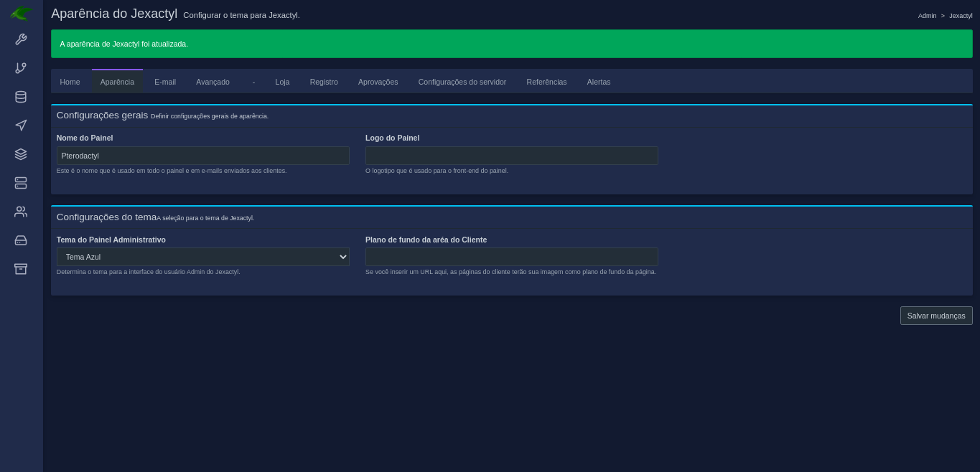The height and width of the screenshot is (472, 980).
Task: Click the 'Configurar o tema para Jexactyl.' subtitle
Action: point(241,15)
